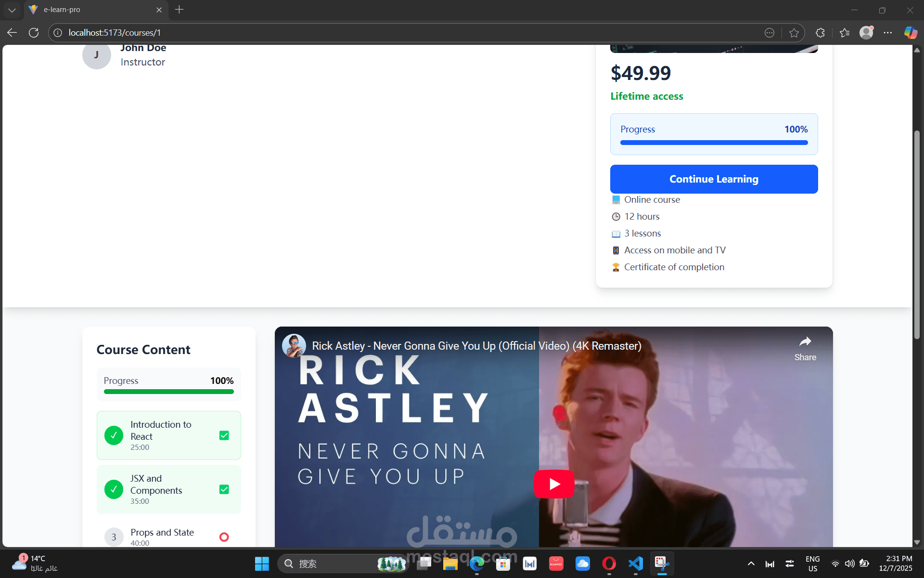Go back with the browser arrow

12,33
